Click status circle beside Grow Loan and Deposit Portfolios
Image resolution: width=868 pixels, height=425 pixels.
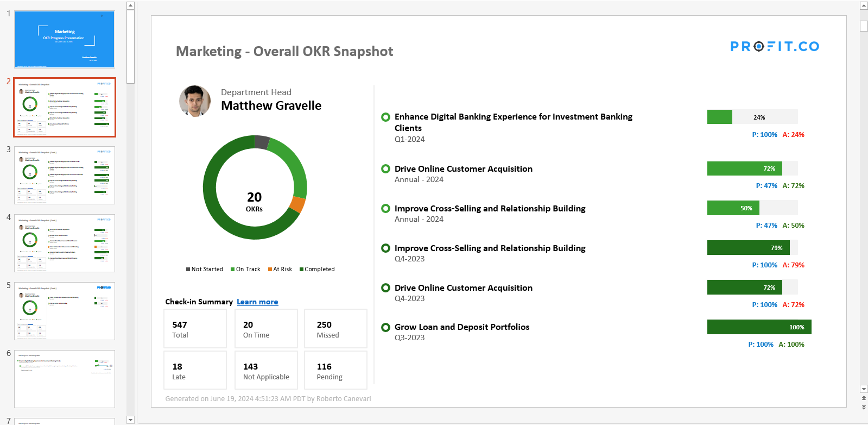(385, 327)
